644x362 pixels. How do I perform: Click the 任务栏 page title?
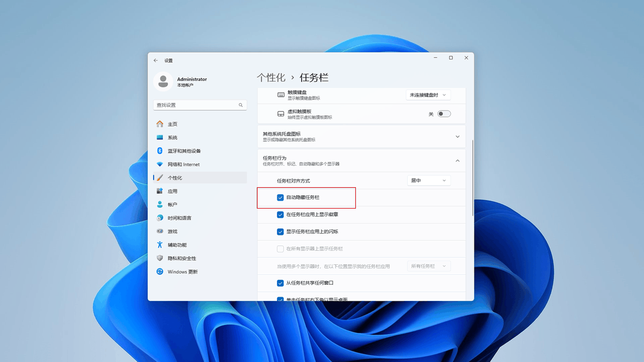[314, 78]
